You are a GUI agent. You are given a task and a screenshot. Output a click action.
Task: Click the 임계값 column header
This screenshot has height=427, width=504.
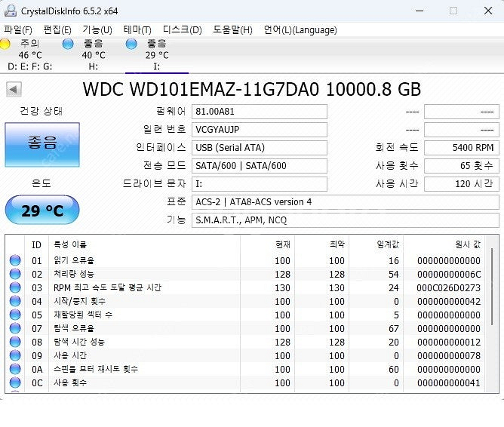click(376, 245)
